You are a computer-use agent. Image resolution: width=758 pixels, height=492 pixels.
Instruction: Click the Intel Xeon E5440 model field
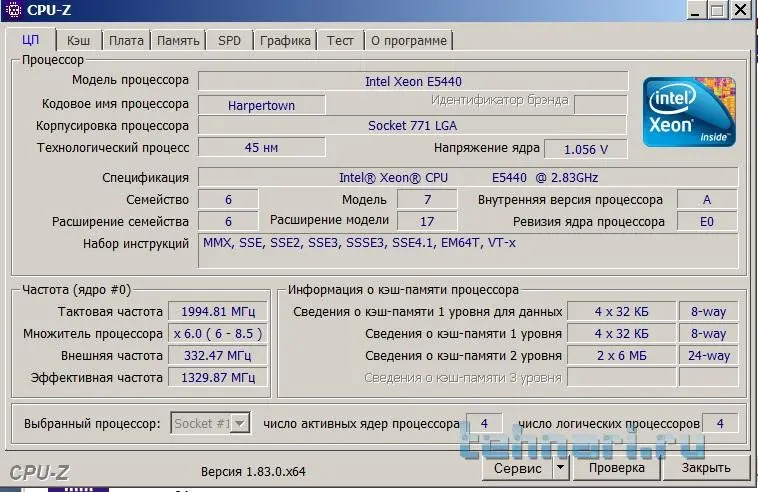413,81
